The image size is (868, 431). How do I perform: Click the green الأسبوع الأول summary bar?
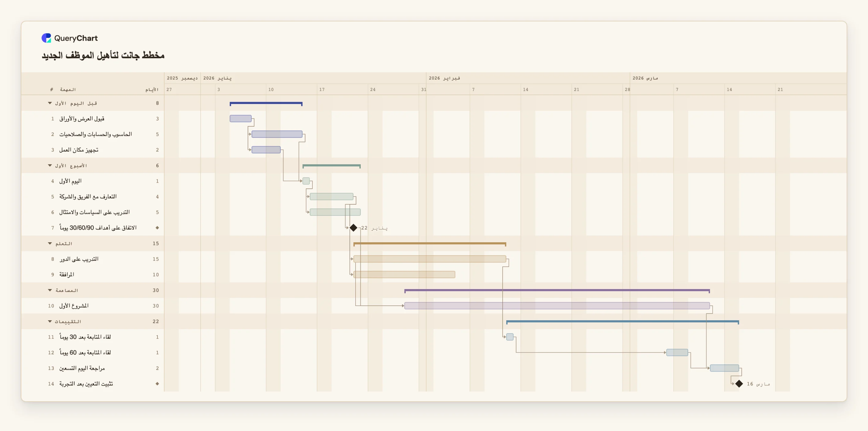[331, 166]
